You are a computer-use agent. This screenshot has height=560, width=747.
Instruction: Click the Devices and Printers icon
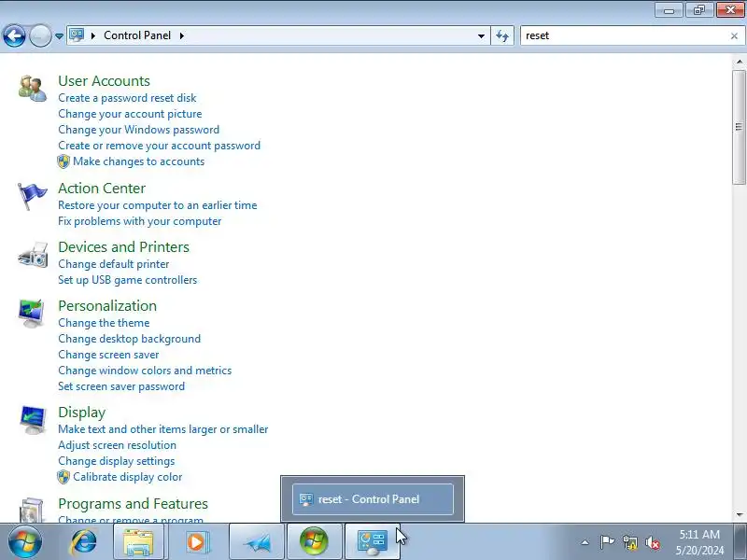pyautogui.click(x=33, y=255)
